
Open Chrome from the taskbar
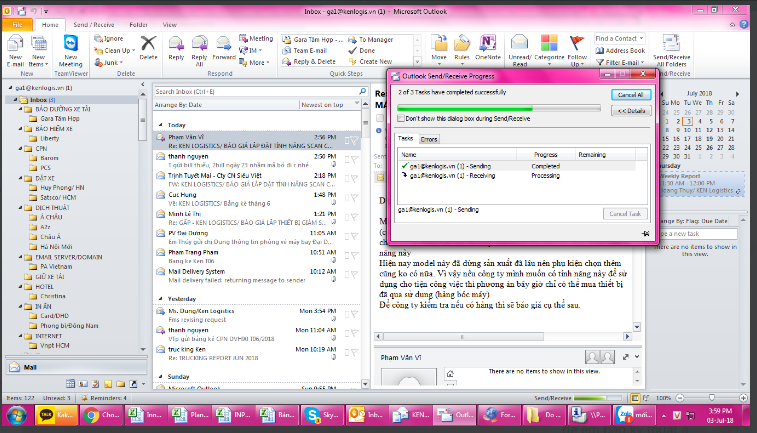click(x=101, y=415)
